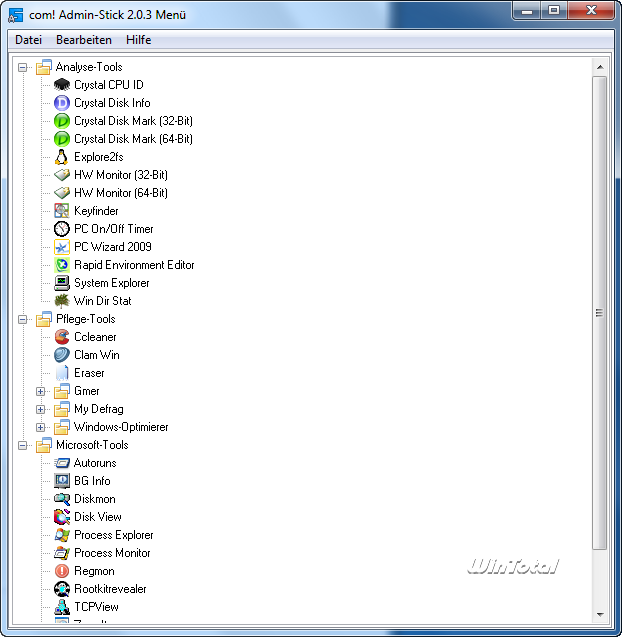Select the Analyse-Tools folder label
Screen dimensions: 622x637
click(x=89, y=67)
